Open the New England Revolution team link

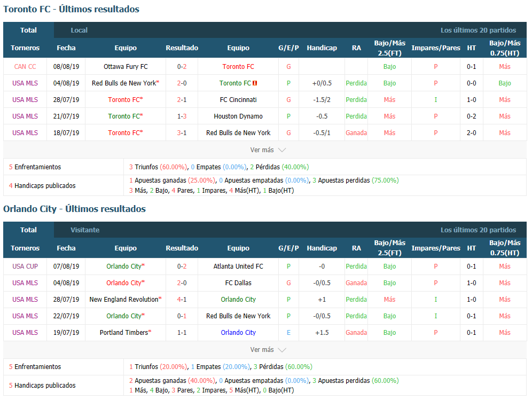[124, 300]
